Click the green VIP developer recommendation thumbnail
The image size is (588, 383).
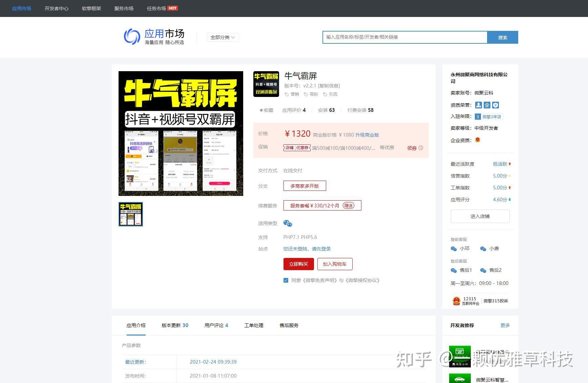click(460, 356)
